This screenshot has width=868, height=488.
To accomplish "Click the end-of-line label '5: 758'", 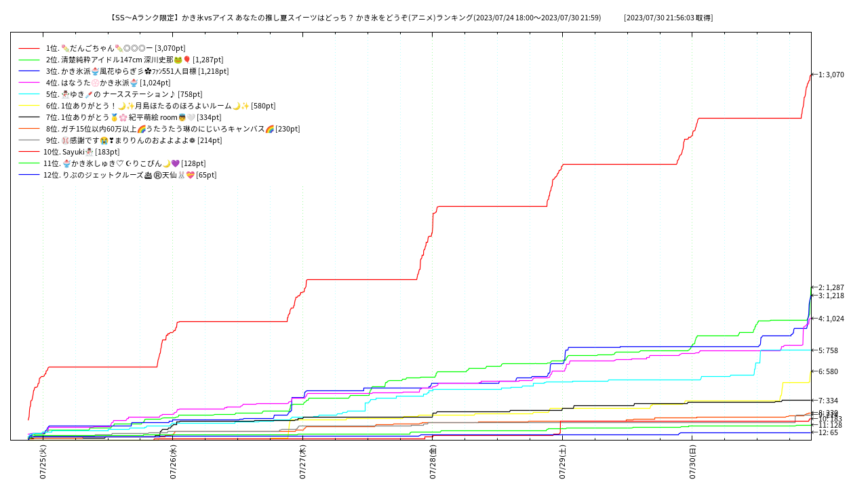I will (828, 350).
